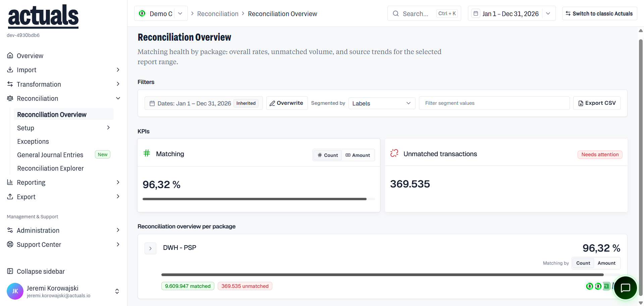Click the page vertical scrollbar

pyautogui.click(x=641, y=167)
